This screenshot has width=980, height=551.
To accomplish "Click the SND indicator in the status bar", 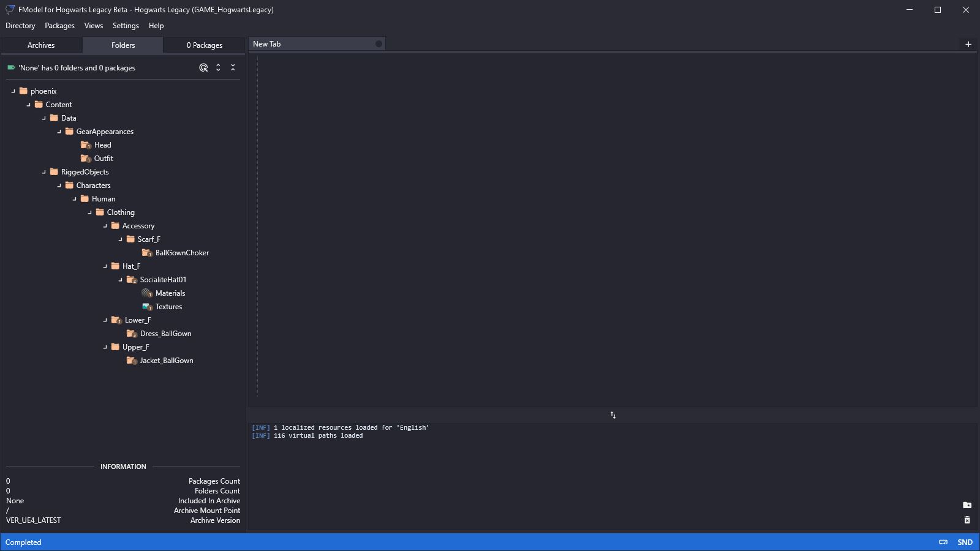I will pos(965,542).
